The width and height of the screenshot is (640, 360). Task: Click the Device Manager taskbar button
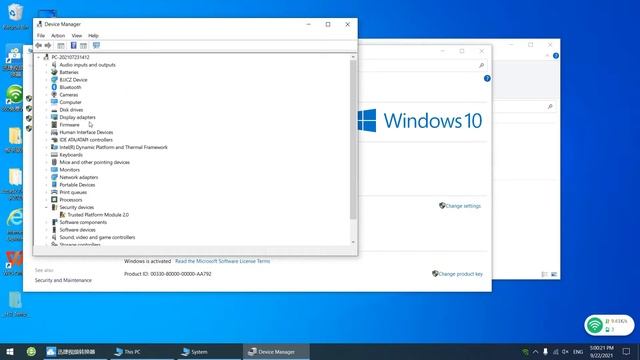[x=276, y=352]
